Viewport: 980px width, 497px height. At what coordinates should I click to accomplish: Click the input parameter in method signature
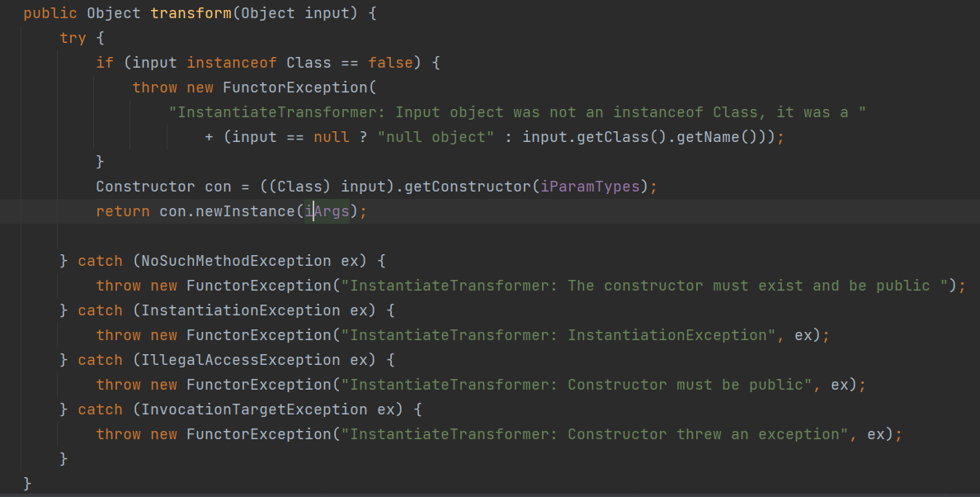(327, 13)
